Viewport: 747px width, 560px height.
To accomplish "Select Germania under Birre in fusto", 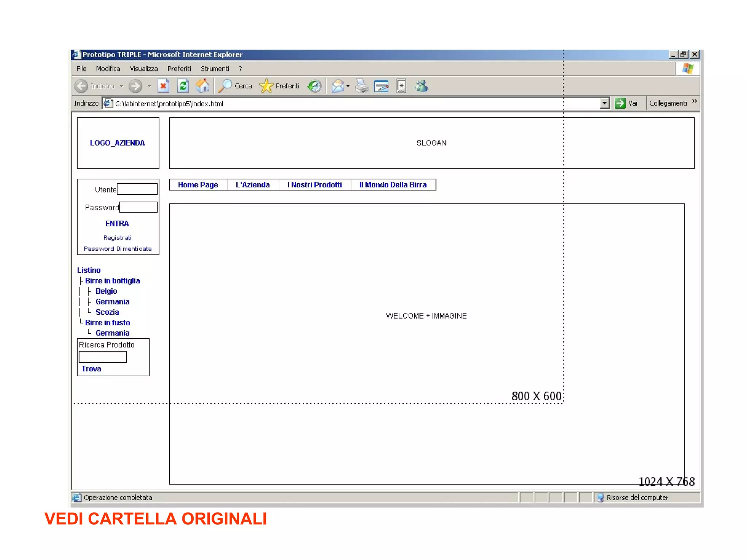I will [x=112, y=333].
